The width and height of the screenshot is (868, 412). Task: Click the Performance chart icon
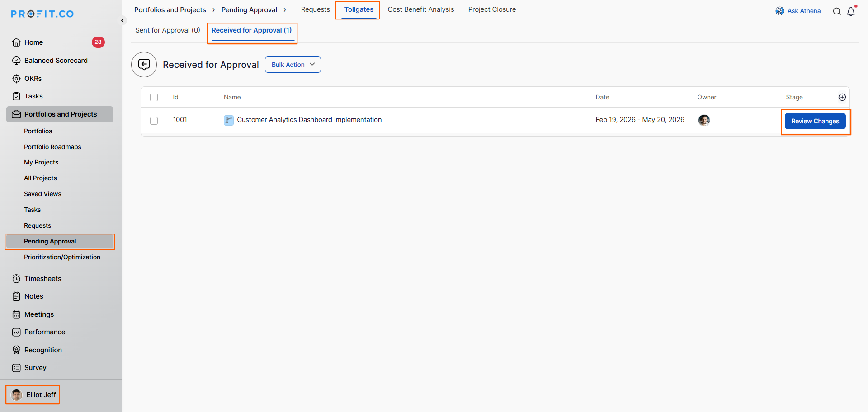(x=16, y=332)
